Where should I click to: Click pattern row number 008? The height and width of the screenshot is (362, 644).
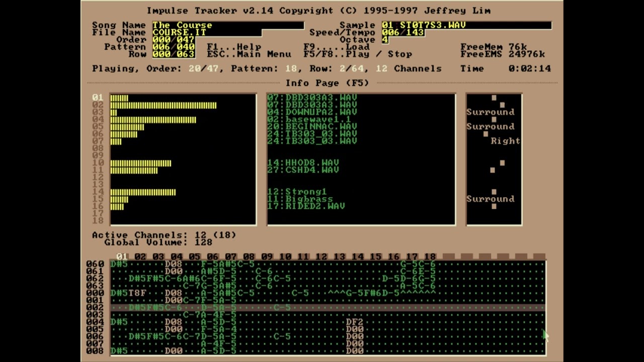point(95,351)
